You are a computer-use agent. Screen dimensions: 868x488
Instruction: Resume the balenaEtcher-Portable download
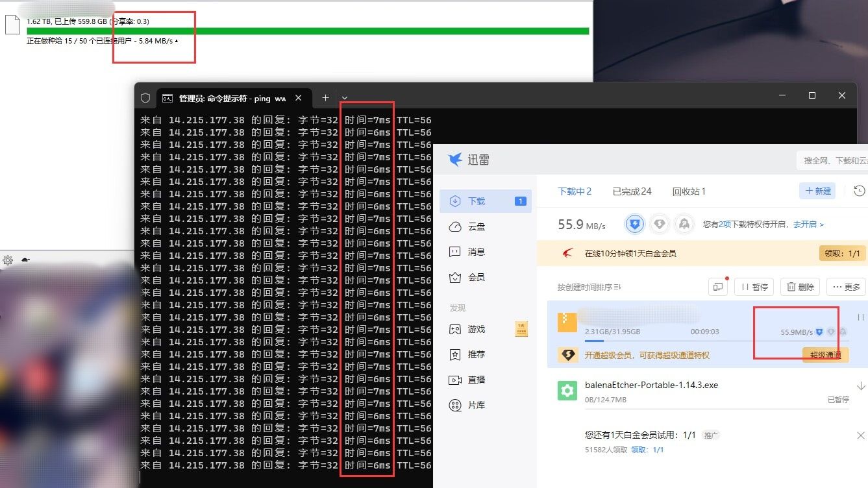tap(861, 385)
